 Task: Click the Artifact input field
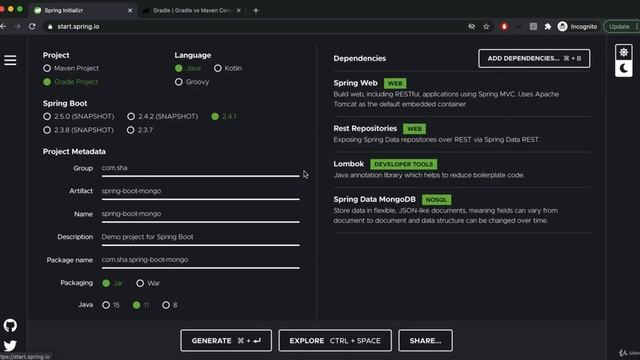(x=200, y=191)
